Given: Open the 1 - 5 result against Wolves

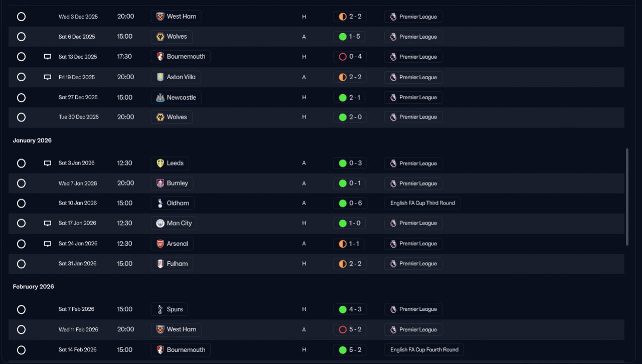Looking at the screenshot, I should (350, 37).
